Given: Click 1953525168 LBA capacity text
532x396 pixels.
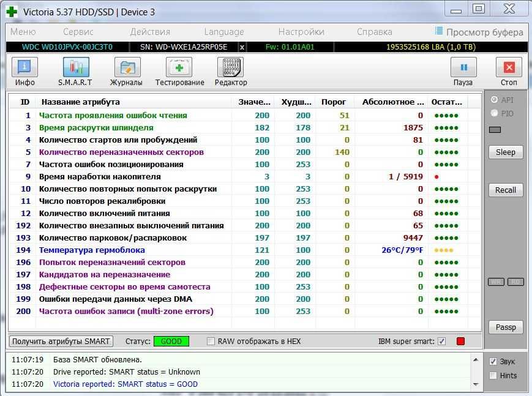Looking at the screenshot, I should (x=431, y=47).
